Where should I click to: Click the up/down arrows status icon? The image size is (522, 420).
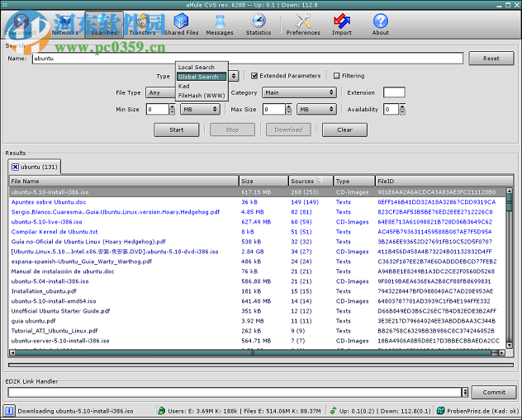[x=333, y=411]
